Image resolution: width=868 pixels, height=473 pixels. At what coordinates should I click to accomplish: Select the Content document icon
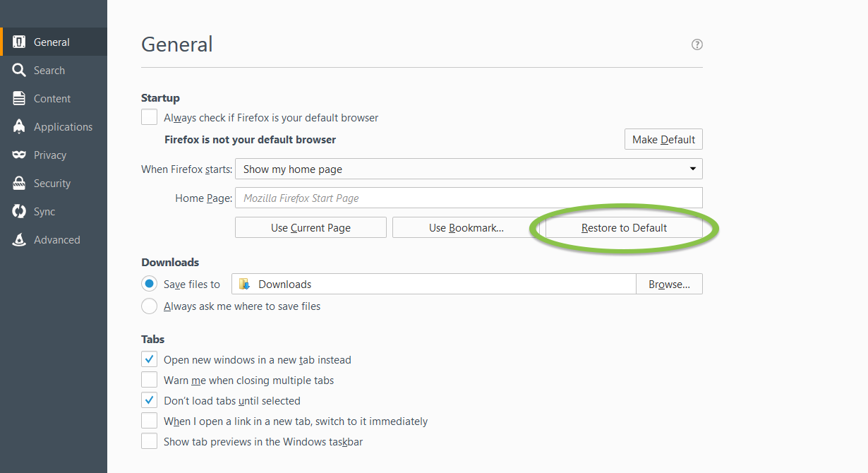(19, 99)
